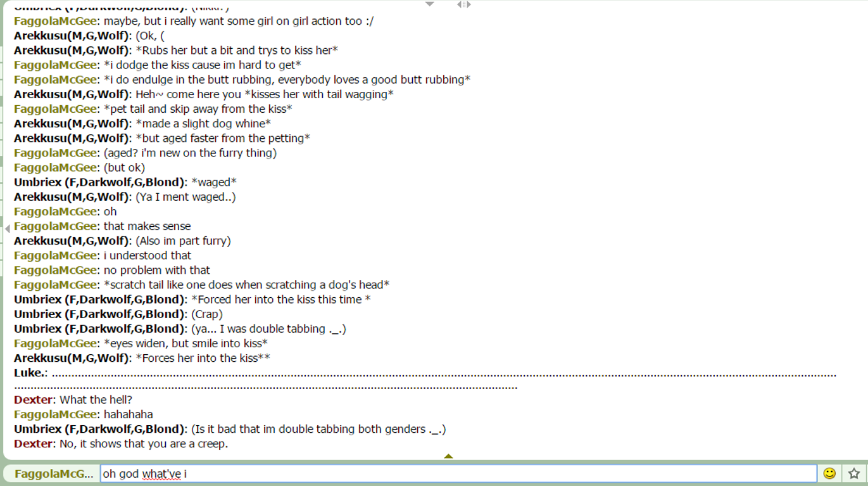Collapse the top panel with the down arrow
Image resolution: width=868 pixels, height=486 pixels.
430,4
